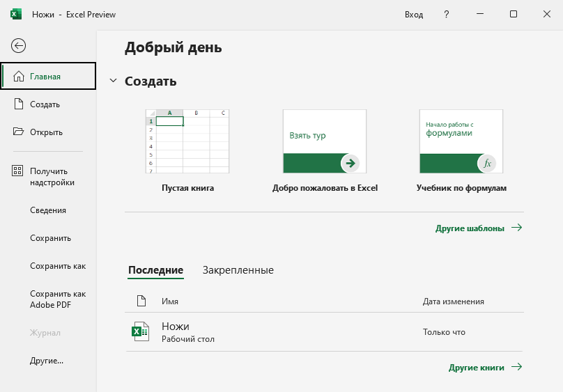Open the Главная page in sidebar
563x392 pixels.
point(49,76)
